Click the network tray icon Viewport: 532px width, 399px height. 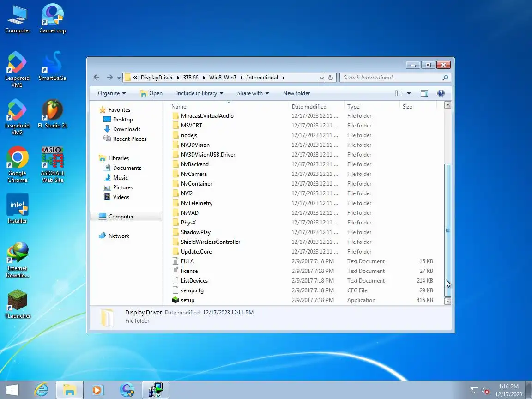474,391
